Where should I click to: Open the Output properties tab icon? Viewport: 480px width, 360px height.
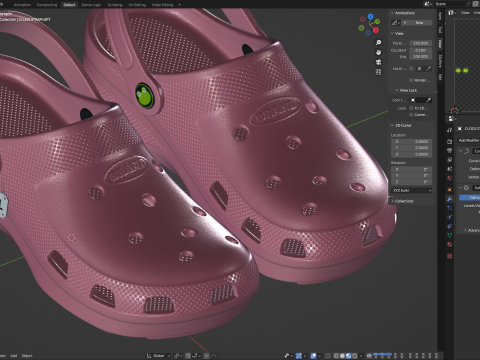coord(449,151)
